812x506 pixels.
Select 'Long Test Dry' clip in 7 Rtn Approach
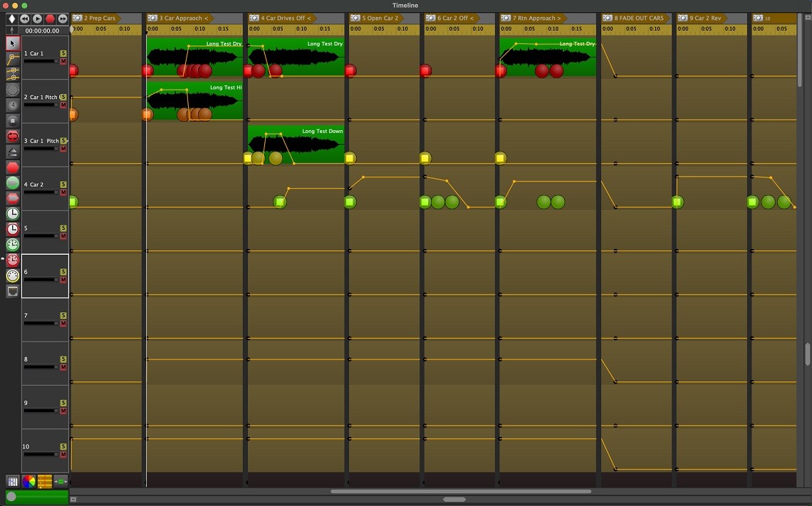click(x=548, y=58)
